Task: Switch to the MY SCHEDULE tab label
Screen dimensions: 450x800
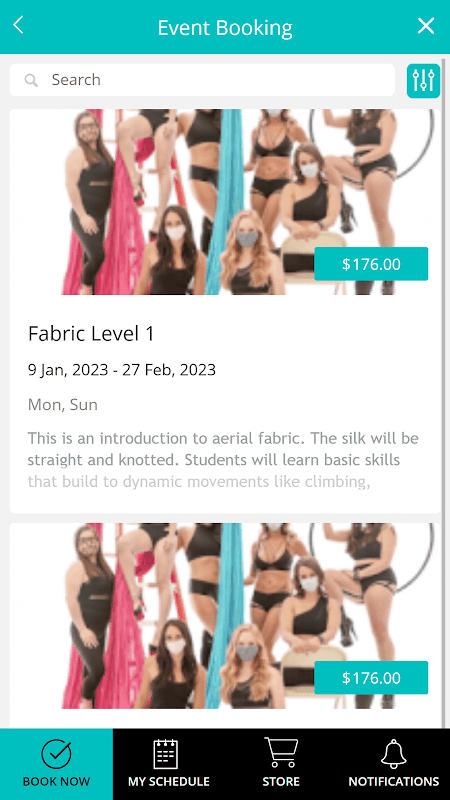Action: pos(169,782)
